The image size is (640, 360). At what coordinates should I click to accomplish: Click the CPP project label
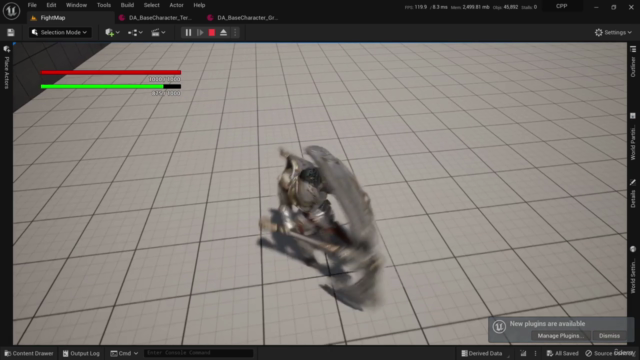(x=562, y=6)
